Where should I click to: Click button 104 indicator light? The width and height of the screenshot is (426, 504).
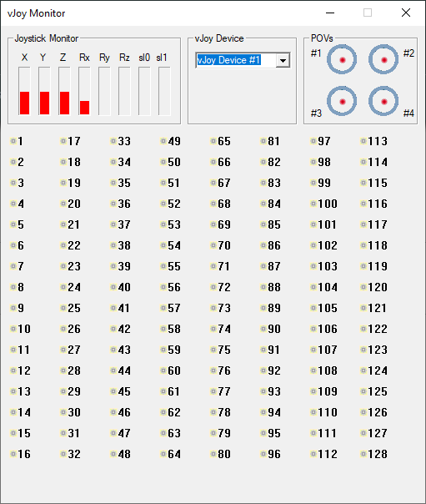pos(313,287)
